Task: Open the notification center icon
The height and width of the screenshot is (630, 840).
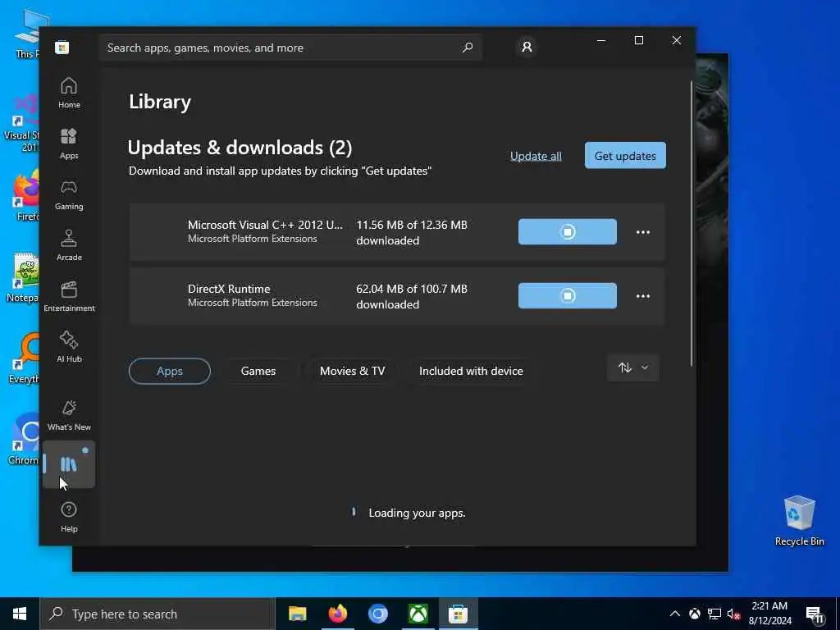Action: click(815, 614)
